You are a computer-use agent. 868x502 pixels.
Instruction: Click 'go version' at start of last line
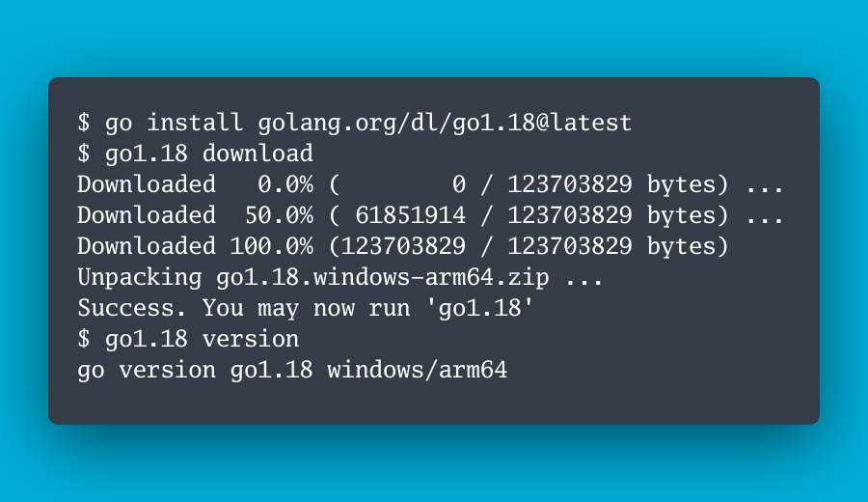[146, 371]
